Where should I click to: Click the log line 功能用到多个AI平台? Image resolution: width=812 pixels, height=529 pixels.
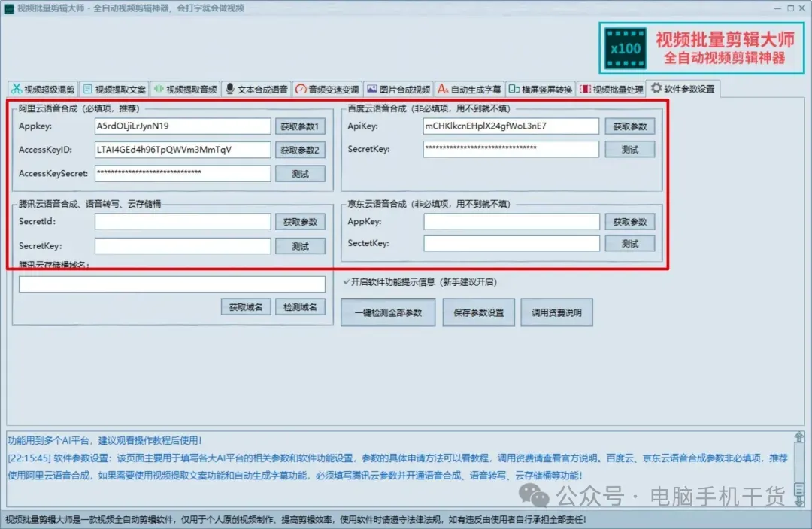tap(105, 440)
